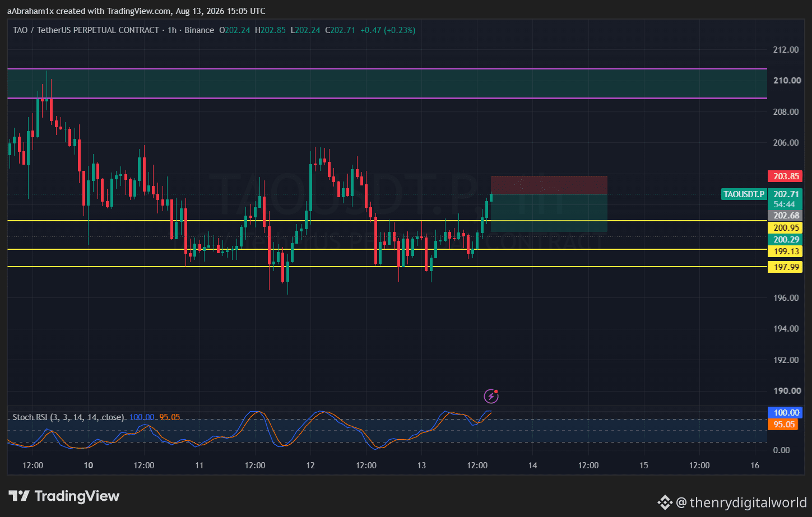Select the teal supply zone near 210.00

[387, 83]
